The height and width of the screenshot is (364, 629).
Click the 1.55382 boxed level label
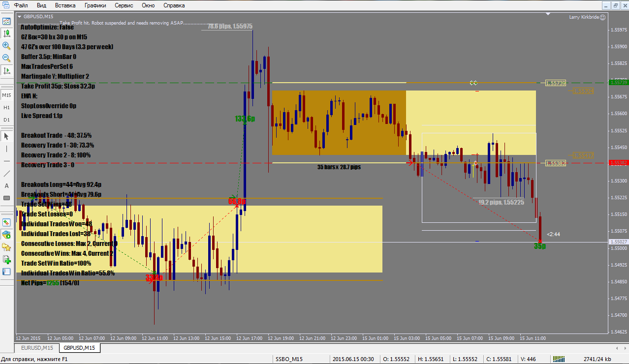555,163
